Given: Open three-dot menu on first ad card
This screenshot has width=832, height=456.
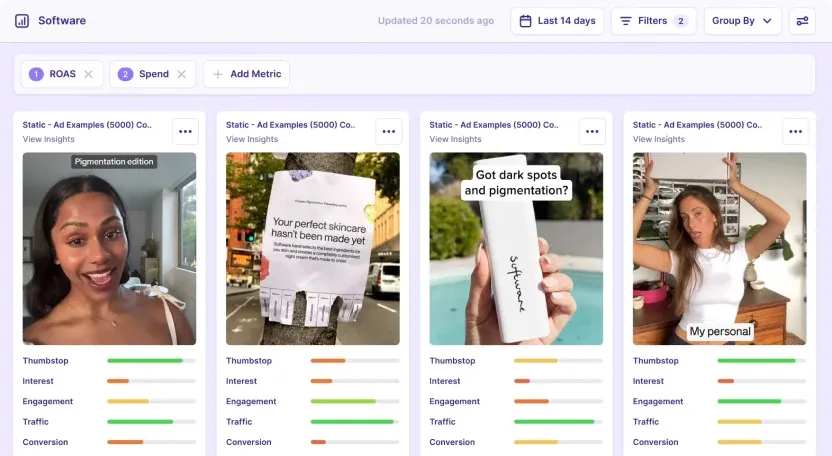Looking at the screenshot, I should click(x=185, y=131).
